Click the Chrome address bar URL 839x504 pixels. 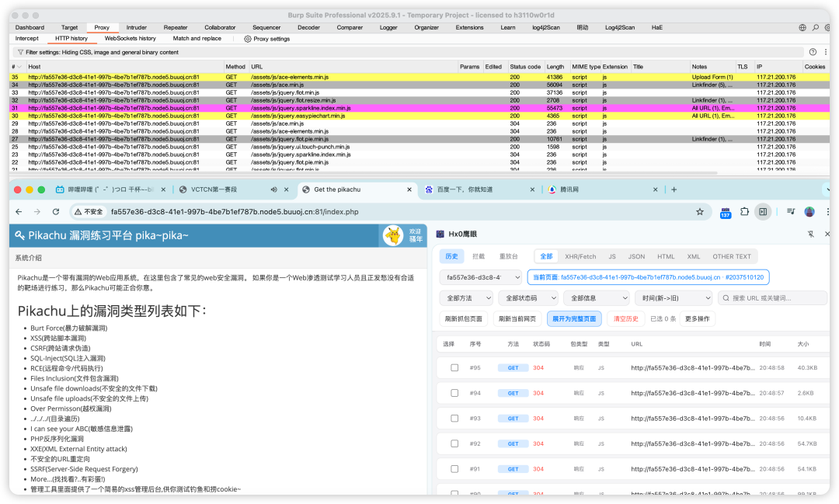tap(235, 212)
